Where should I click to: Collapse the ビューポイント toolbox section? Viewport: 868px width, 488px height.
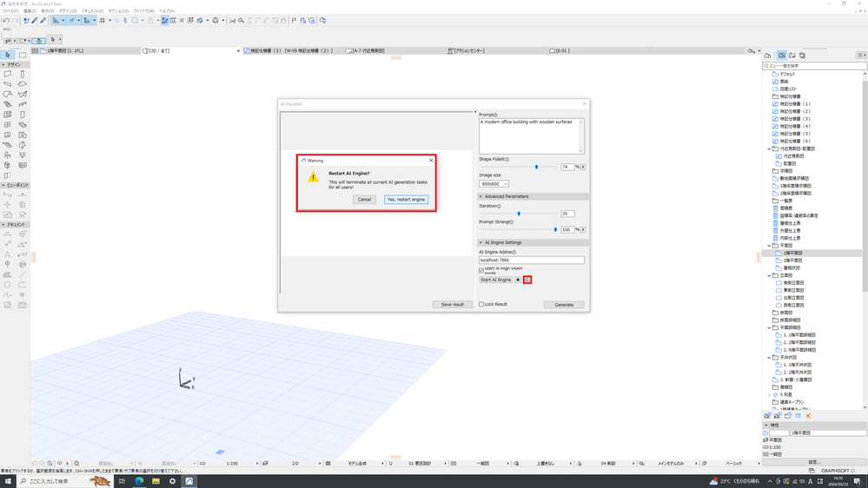(x=3, y=185)
